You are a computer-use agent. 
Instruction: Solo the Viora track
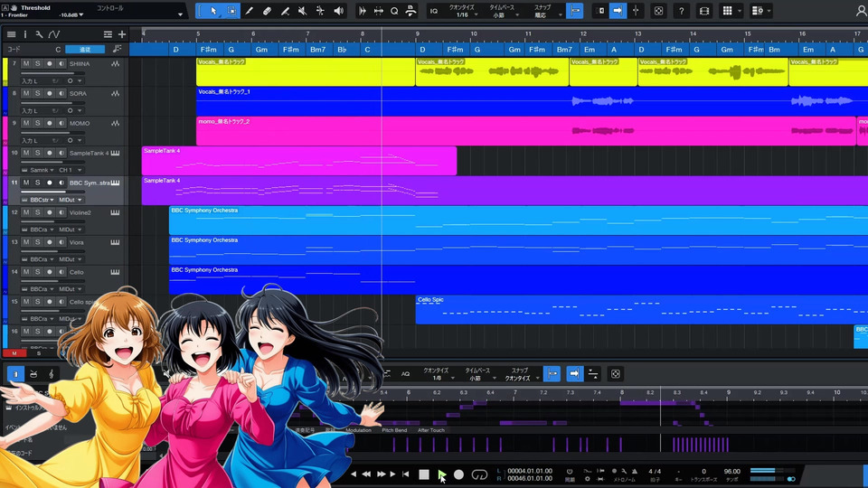pos(38,242)
